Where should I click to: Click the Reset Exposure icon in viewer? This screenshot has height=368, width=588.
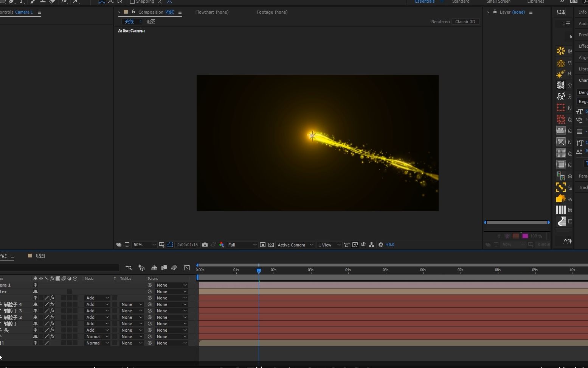pos(381,245)
